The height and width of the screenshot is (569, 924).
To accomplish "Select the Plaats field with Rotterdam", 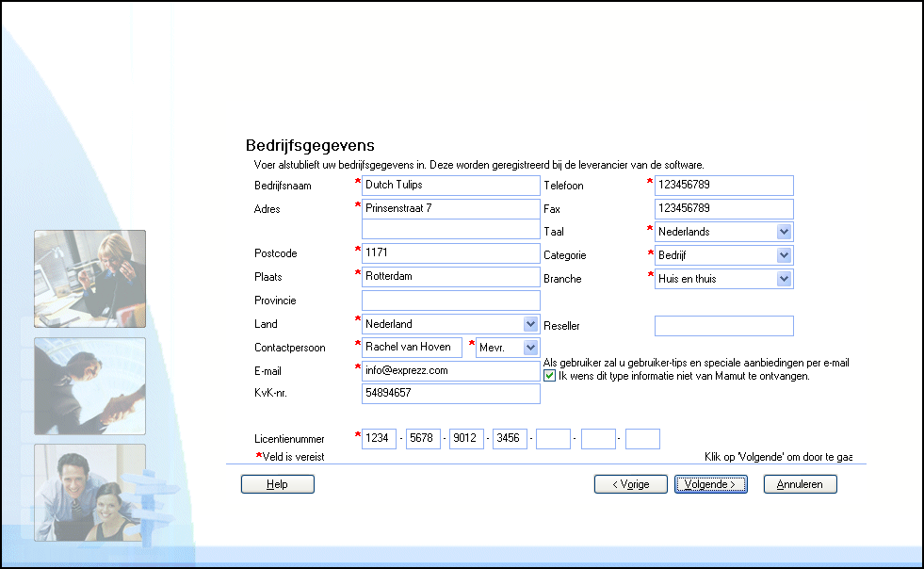I will [x=451, y=277].
